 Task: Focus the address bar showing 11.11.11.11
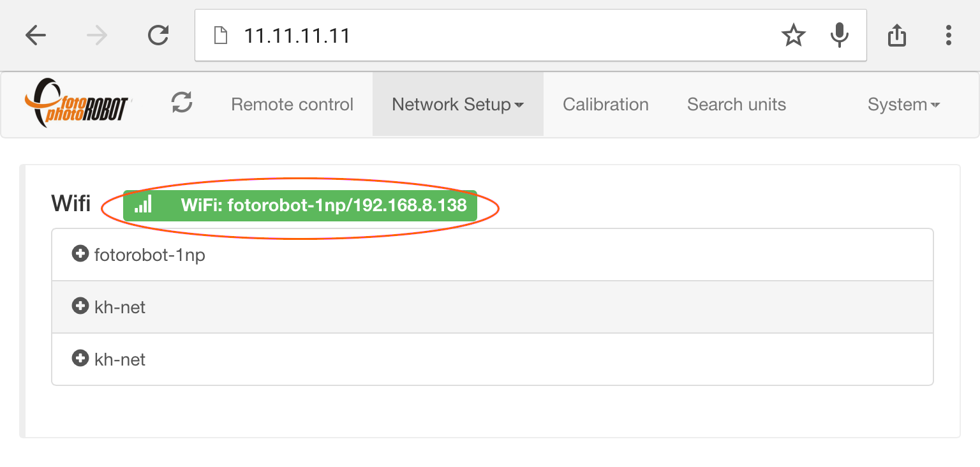[x=498, y=35]
